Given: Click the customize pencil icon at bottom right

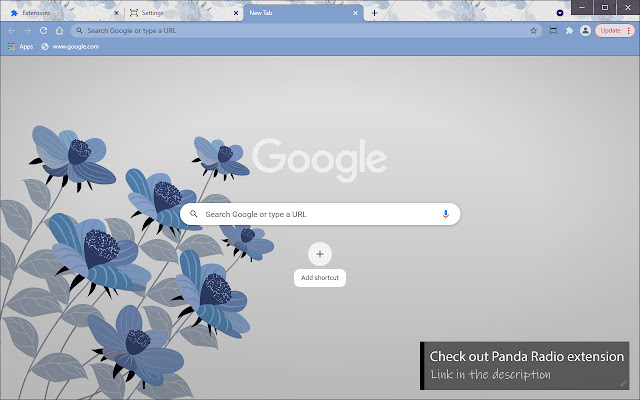Looking at the screenshot, I should 623,383.
